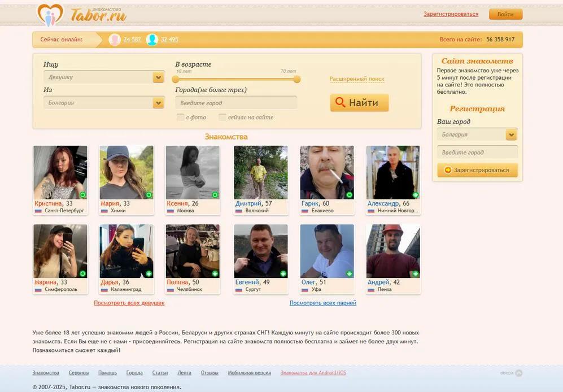This screenshot has width=563, height=392.
Task: Enable the 'с фото' checkbox
Action: click(181, 117)
